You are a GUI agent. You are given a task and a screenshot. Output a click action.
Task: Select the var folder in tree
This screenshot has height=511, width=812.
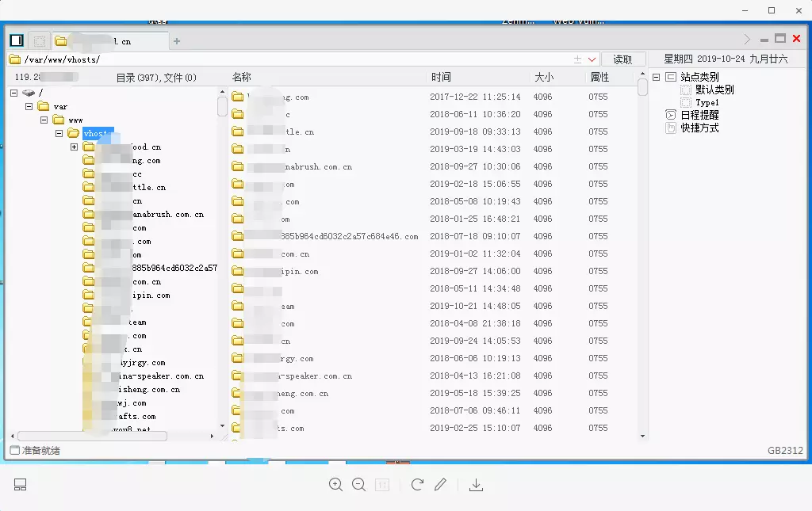[x=60, y=106]
